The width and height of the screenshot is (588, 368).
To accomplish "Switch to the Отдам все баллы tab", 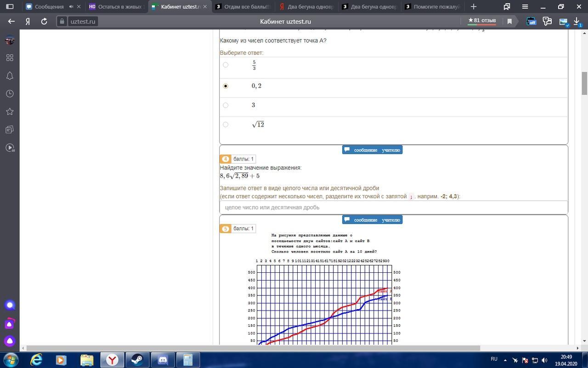I will click(x=243, y=7).
